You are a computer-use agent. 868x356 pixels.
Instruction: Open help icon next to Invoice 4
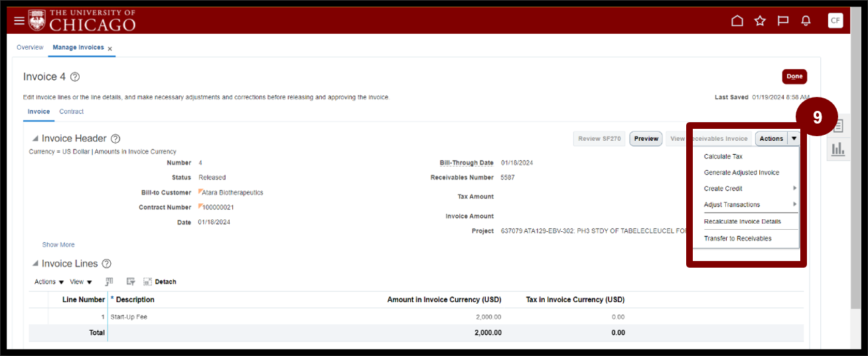[x=75, y=77]
